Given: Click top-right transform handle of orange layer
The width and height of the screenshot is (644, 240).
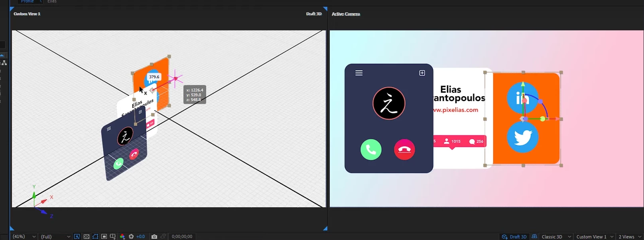Looking at the screenshot, I should pyautogui.click(x=561, y=73).
